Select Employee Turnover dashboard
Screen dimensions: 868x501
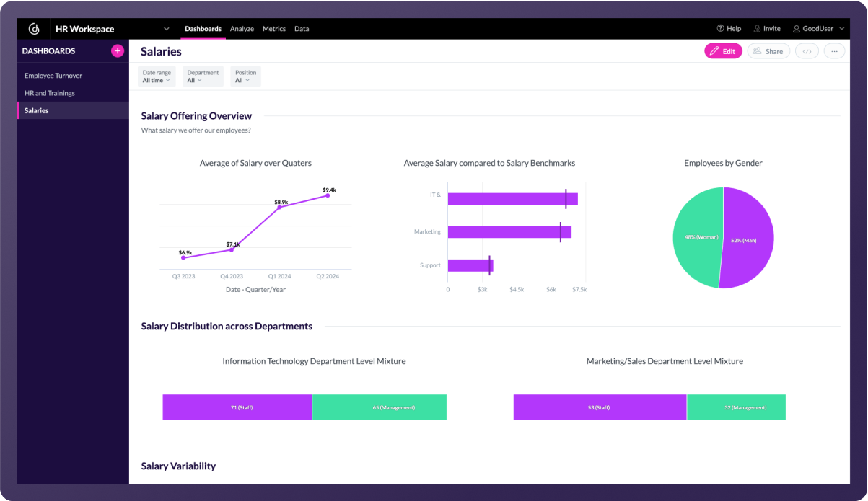(x=53, y=76)
